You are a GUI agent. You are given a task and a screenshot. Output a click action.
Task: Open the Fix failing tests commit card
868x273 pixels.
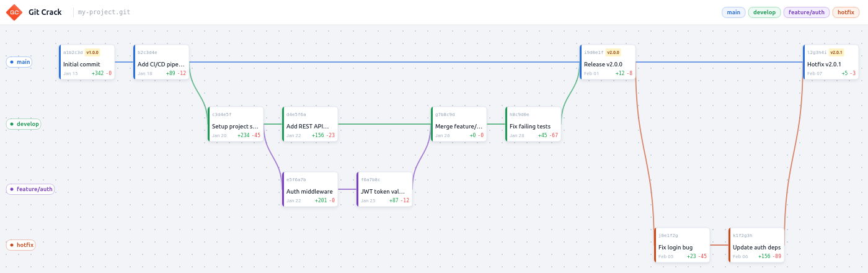click(533, 124)
